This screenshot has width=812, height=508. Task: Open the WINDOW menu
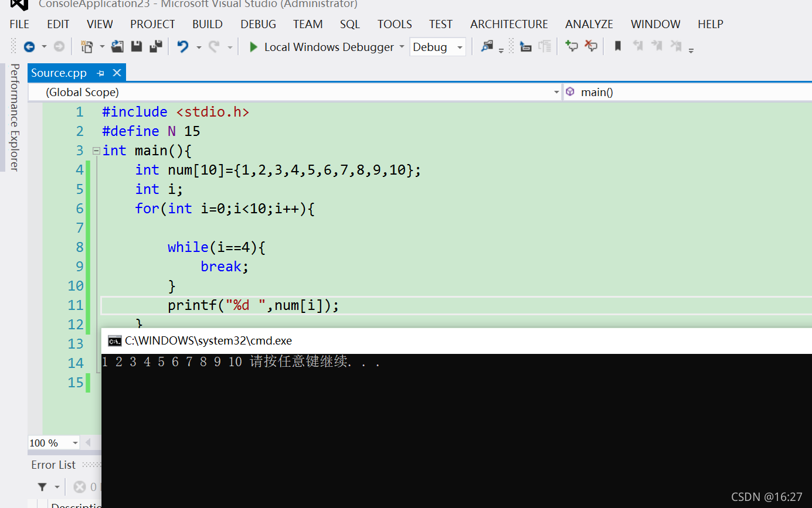(655, 24)
